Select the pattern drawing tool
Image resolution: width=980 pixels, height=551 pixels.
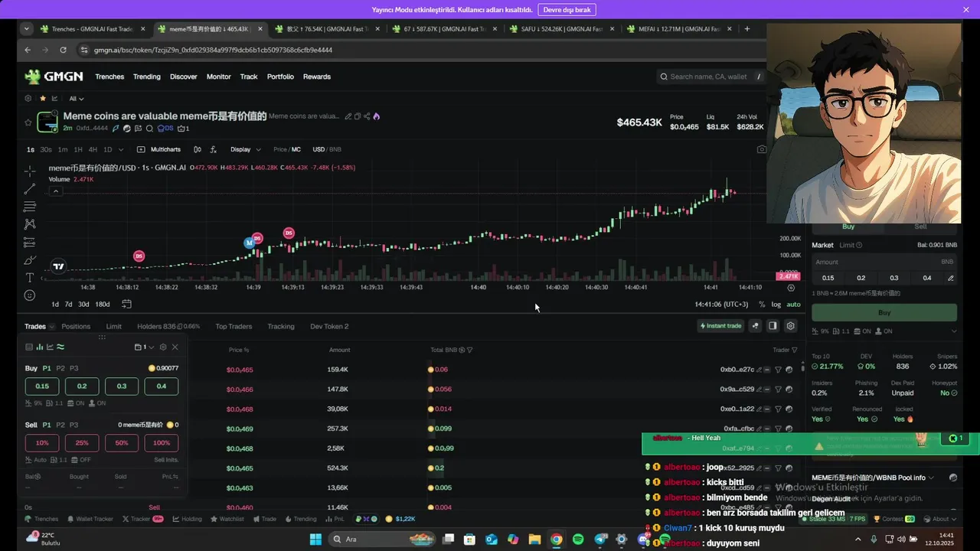[x=29, y=224]
